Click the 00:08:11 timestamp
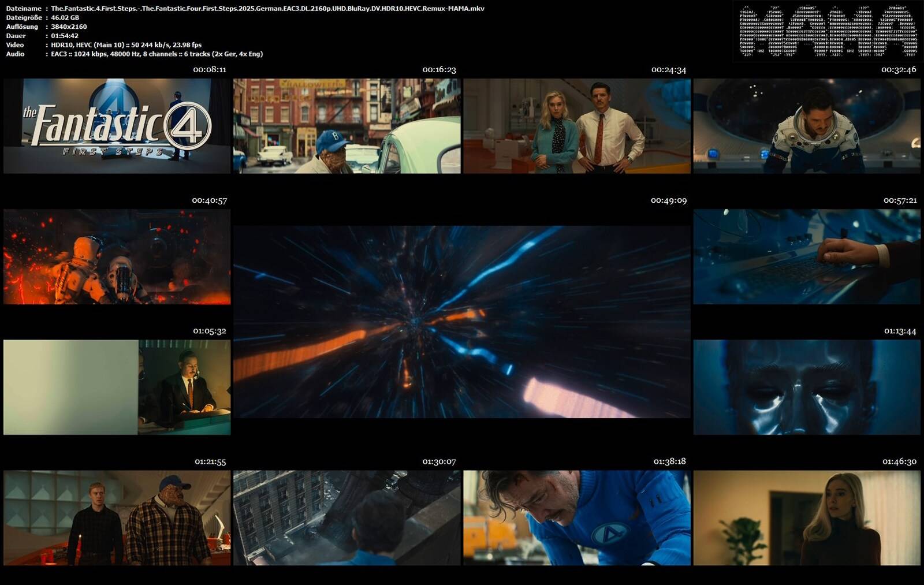Screen dimensions: 924x585 [210, 70]
